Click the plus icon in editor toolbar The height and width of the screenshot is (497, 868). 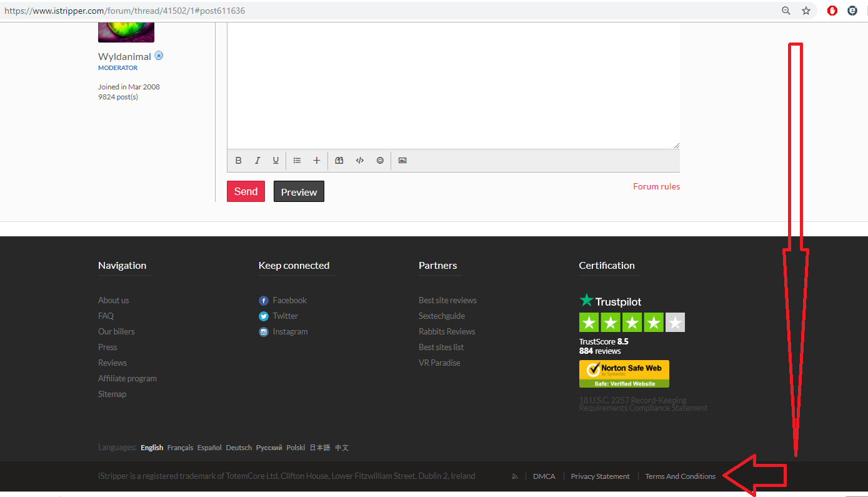(x=317, y=161)
